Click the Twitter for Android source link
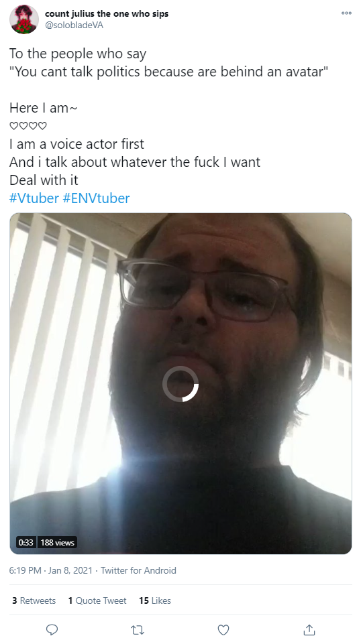Screen dimensions: 361x644 [138, 570]
